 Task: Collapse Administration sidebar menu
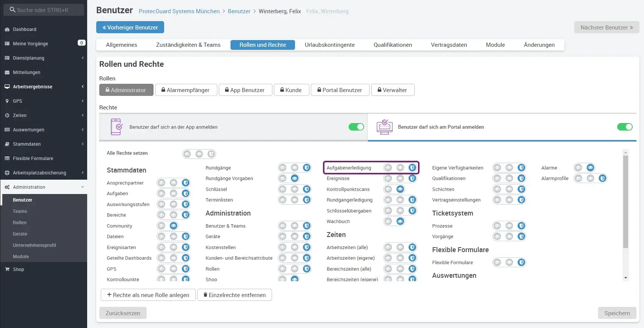pyautogui.click(x=43, y=187)
